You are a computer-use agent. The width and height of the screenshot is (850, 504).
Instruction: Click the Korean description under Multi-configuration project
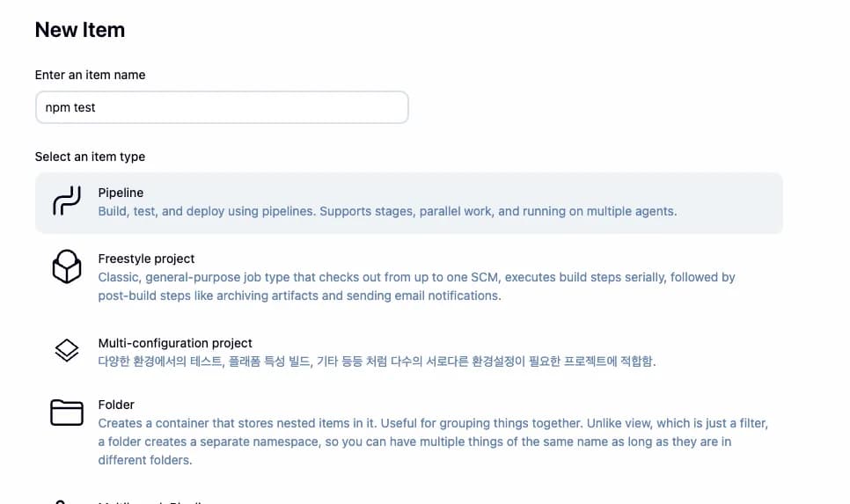coord(377,362)
